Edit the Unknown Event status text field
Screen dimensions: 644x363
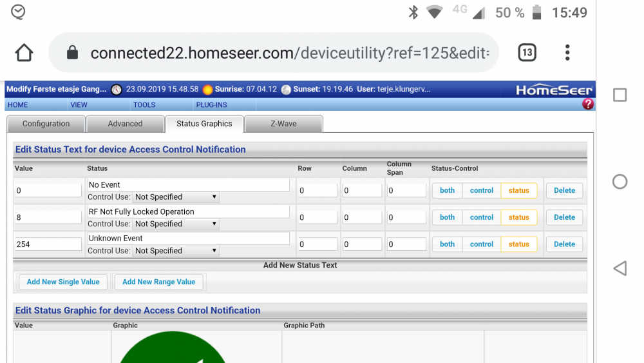[x=188, y=238]
